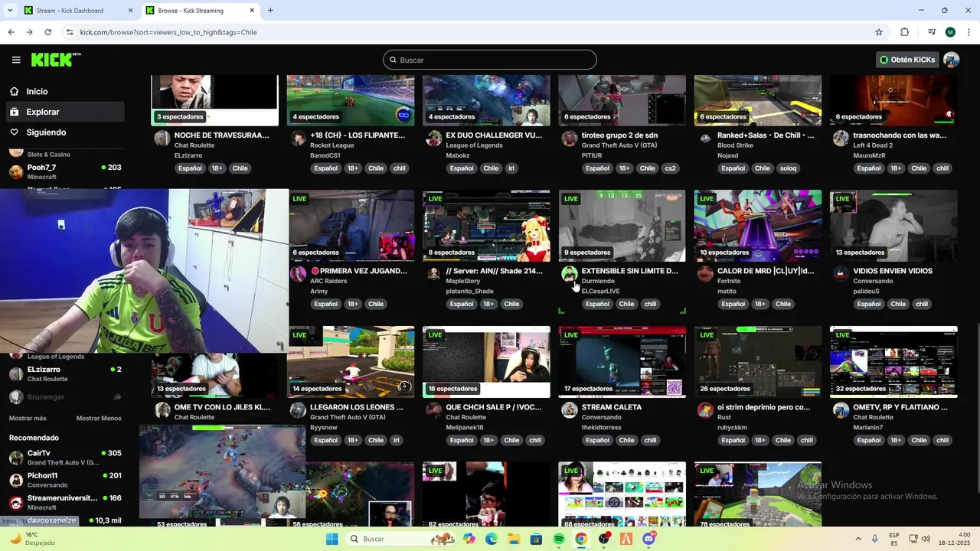Click MapleStory category link
This screenshot has width=980, height=551.
click(463, 281)
